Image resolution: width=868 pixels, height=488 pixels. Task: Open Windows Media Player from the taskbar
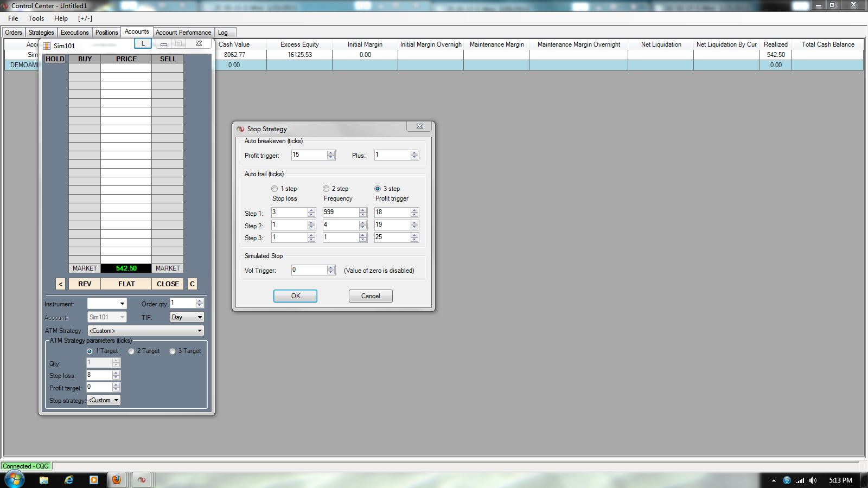(94, 480)
